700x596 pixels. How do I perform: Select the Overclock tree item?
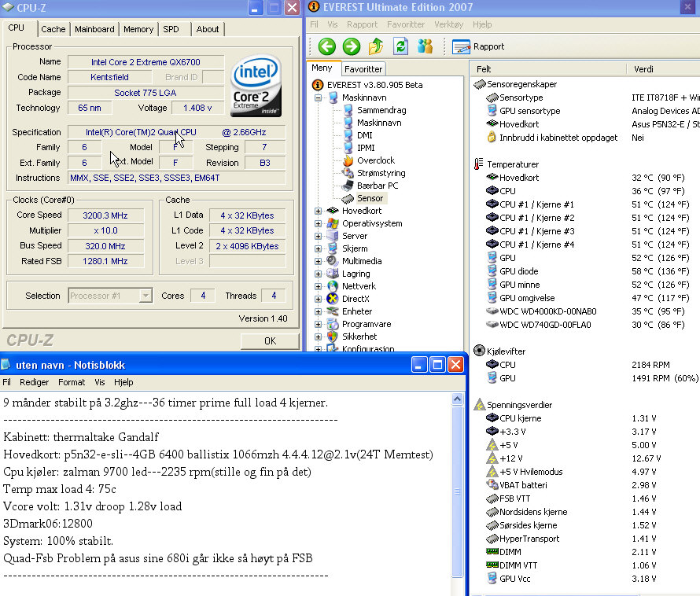pyautogui.click(x=376, y=160)
